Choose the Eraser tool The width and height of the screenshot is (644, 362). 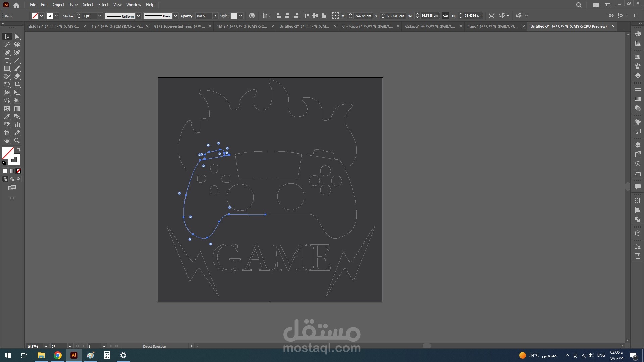click(17, 77)
